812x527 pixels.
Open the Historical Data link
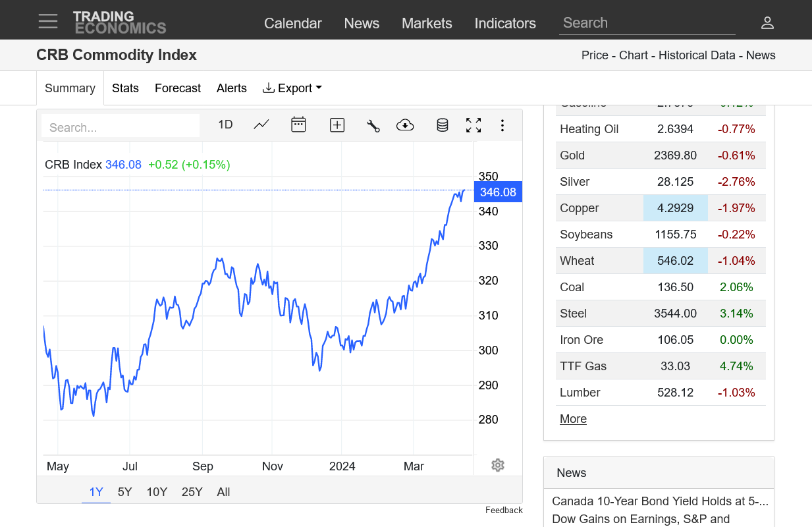(697, 55)
